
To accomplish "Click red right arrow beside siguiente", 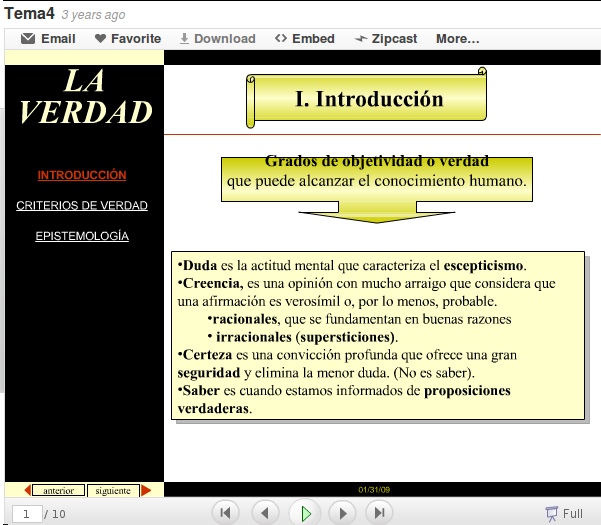I will click(146, 490).
